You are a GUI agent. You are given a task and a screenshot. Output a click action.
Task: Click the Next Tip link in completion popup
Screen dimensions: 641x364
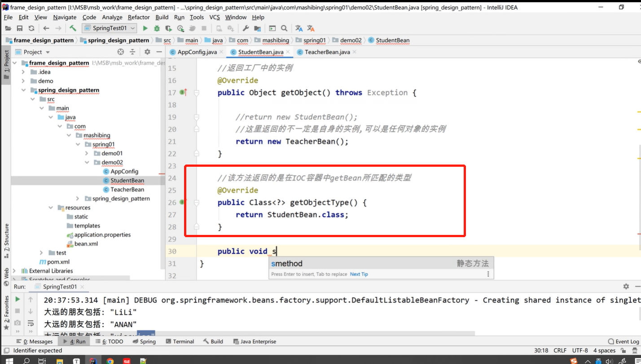(359, 274)
